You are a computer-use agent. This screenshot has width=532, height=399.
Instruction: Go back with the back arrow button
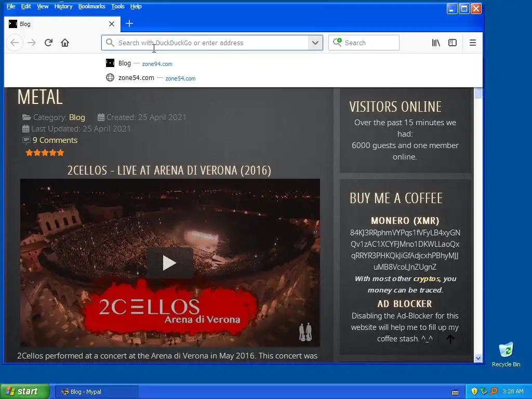point(15,43)
